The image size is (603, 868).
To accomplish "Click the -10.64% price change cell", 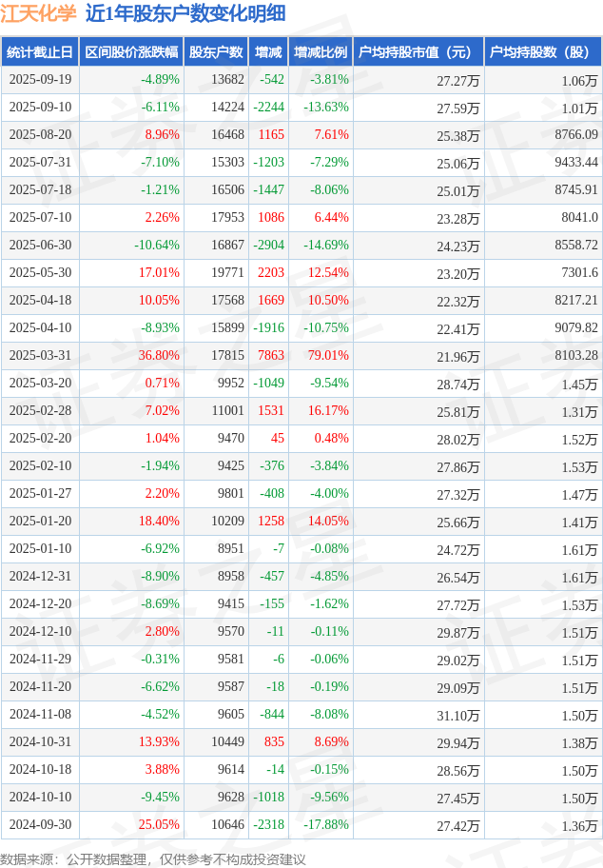I will pyautogui.click(x=157, y=246).
